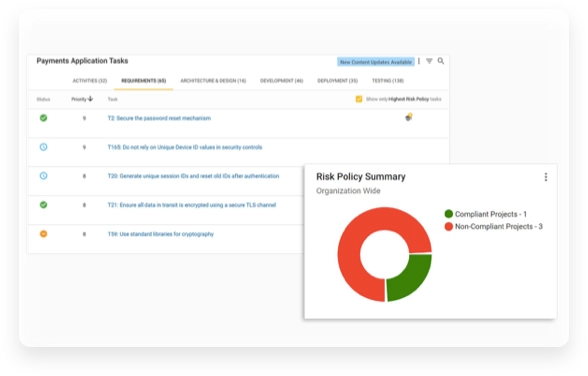588x376 pixels.
Task: Open T2: Secure the password reset mechanism
Action: pyautogui.click(x=159, y=118)
